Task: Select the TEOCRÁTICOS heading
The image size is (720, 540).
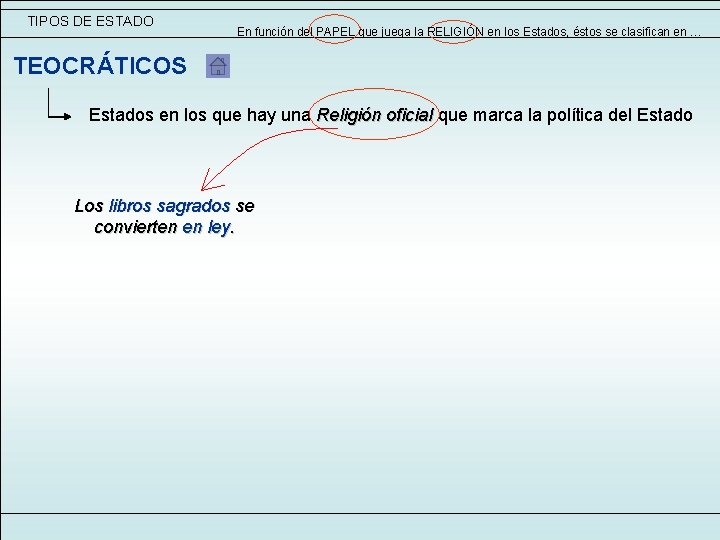Action: click(100, 66)
